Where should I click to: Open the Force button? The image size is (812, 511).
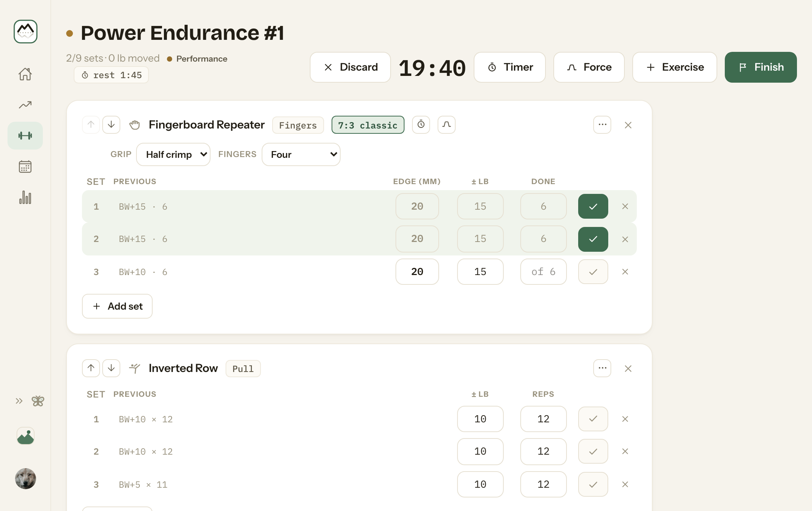coord(589,67)
